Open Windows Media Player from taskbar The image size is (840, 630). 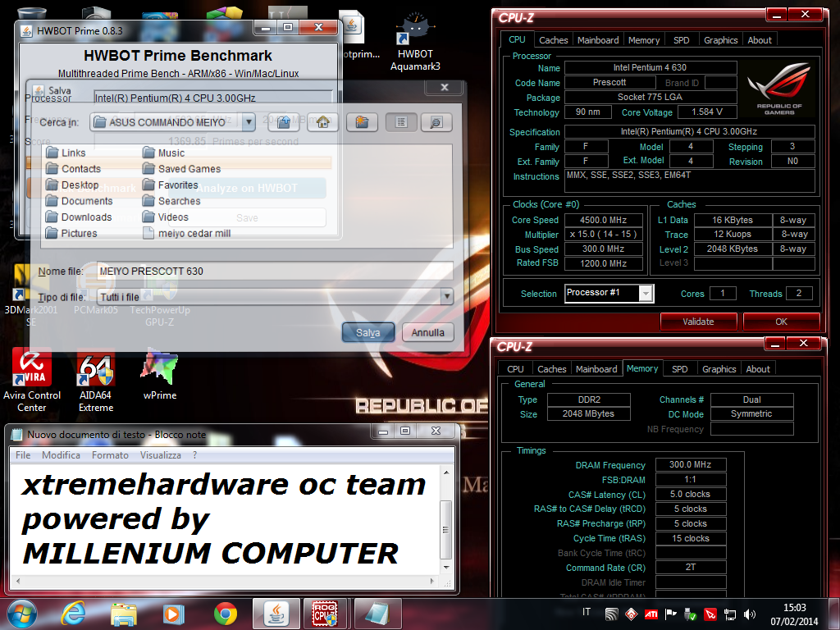tap(174, 614)
